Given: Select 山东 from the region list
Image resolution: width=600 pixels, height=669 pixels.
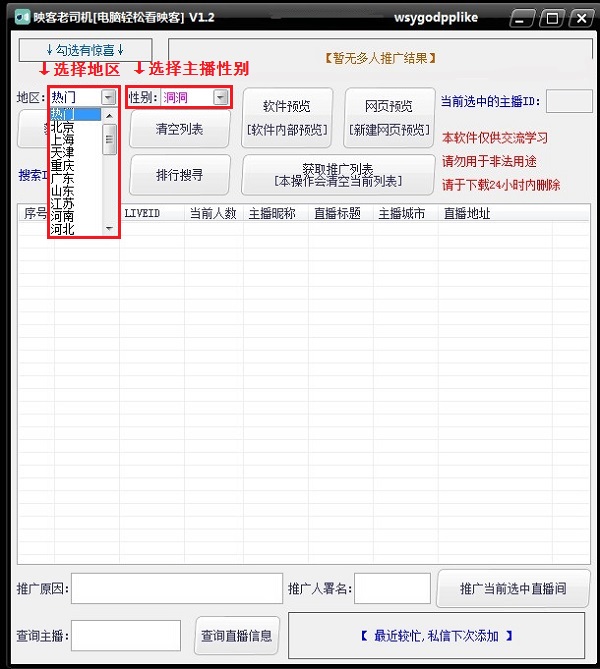Looking at the screenshot, I should [x=76, y=191].
